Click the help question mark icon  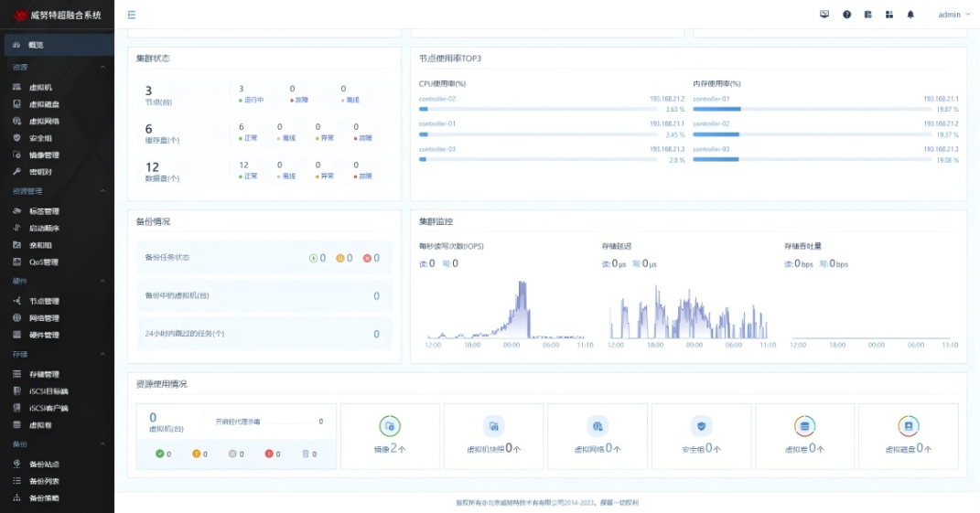(847, 15)
